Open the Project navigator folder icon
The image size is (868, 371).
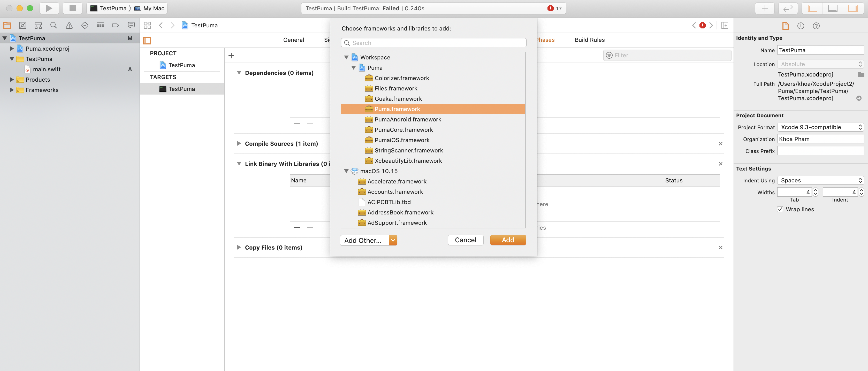(7, 25)
